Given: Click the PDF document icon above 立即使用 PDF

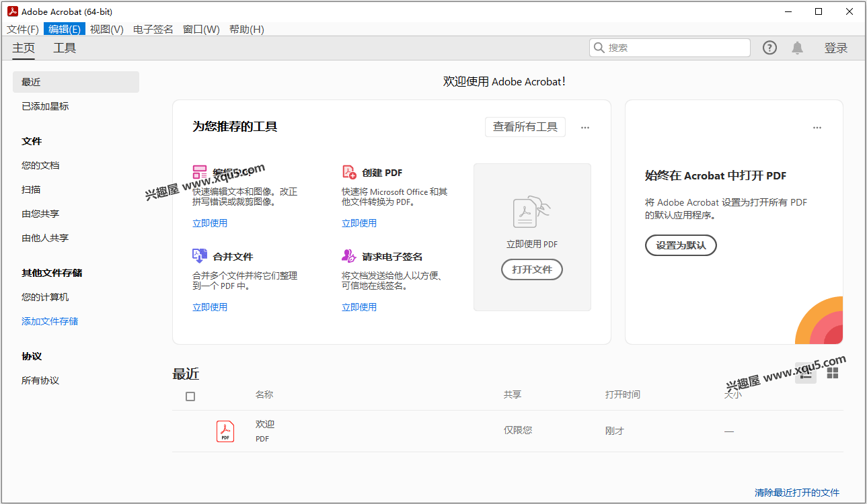Looking at the screenshot, I should pyautogui.click(x=532, y=212).
